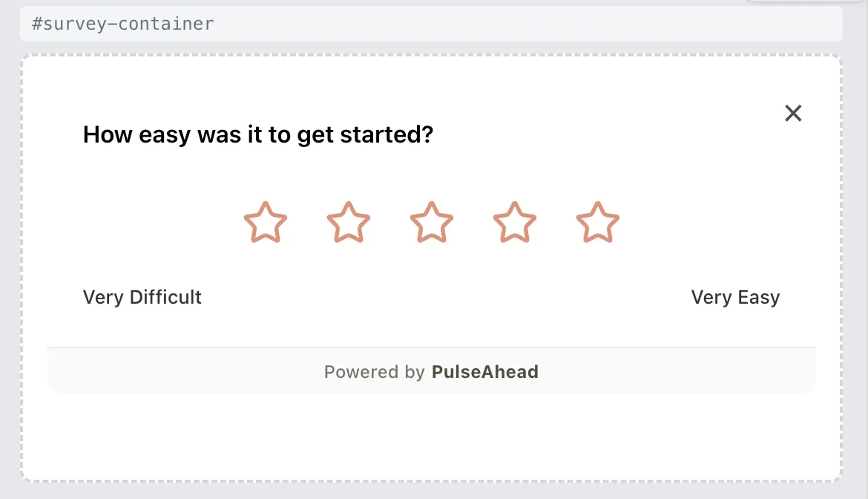Image resolution: width=868 pixels, height=499 pixels.
Task: Give a five-star rating on the last star
Action: [596, 222]
